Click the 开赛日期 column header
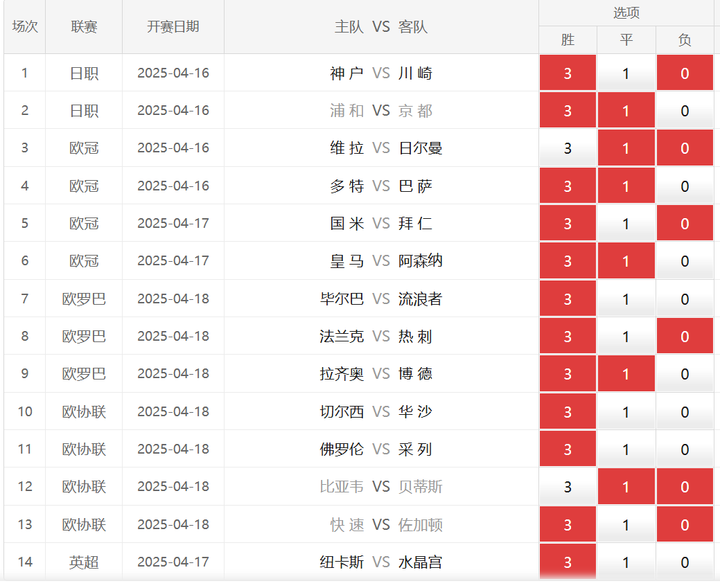The image size is (720, 588). pyautogui.click(x=173, y=26)
